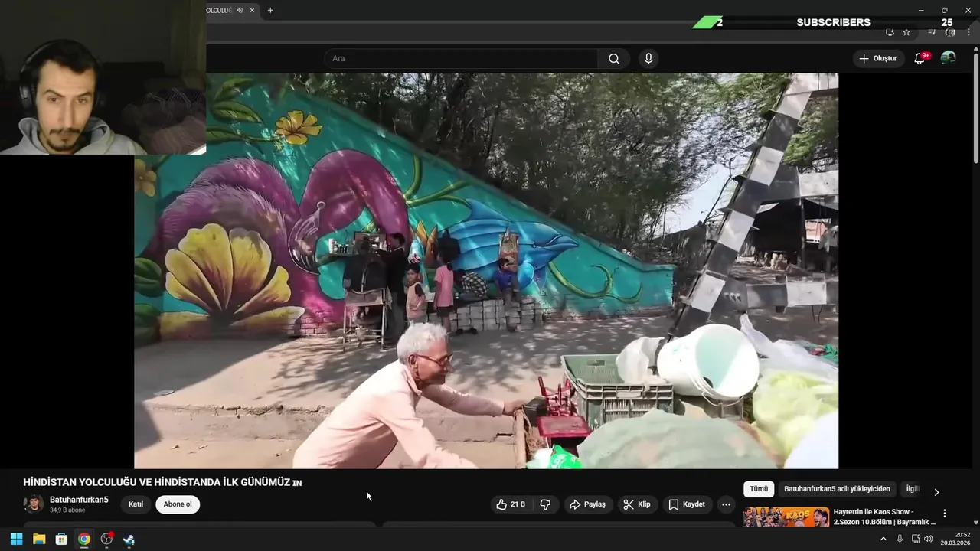The height and width of the screenshot is (551, 980).
Task: Open volume control in system tray
Action: 929,539
